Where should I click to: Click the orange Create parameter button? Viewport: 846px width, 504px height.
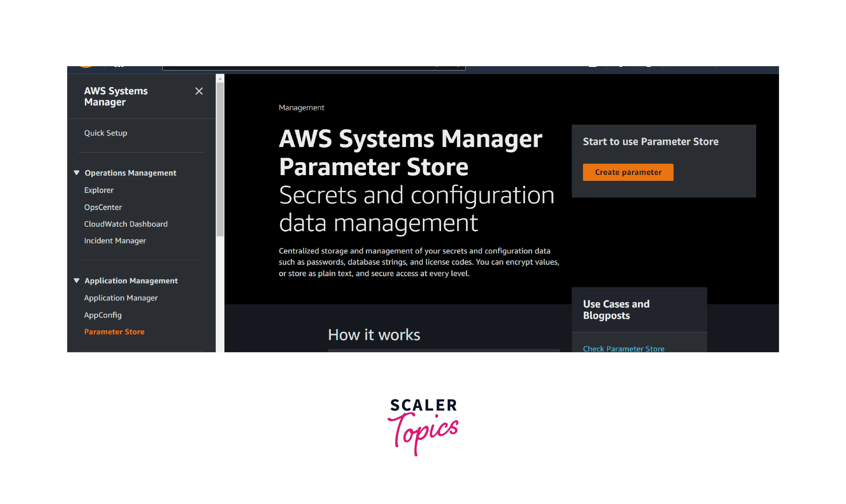[x=628, y=172]
